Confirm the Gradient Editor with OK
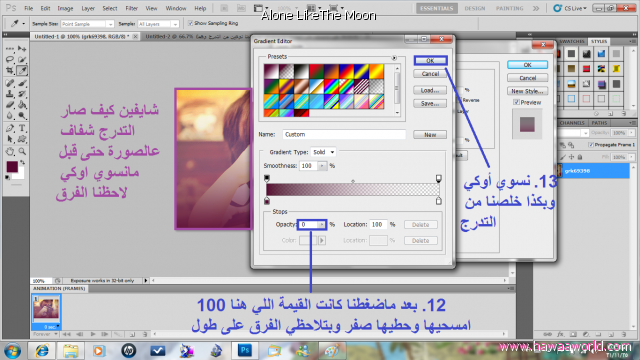 pyautogui.click(x=430, y=60)
